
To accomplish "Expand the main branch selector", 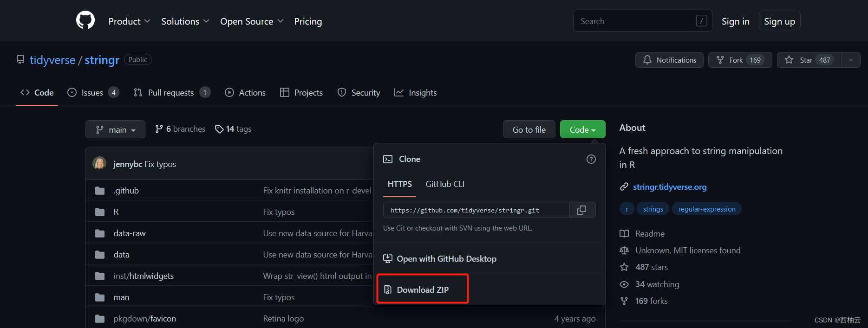I will pos(115,129).
